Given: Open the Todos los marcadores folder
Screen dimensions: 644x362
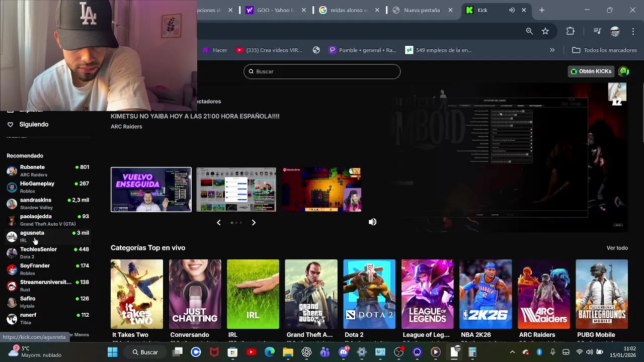Looking at the screenshot, I should 605,50.
